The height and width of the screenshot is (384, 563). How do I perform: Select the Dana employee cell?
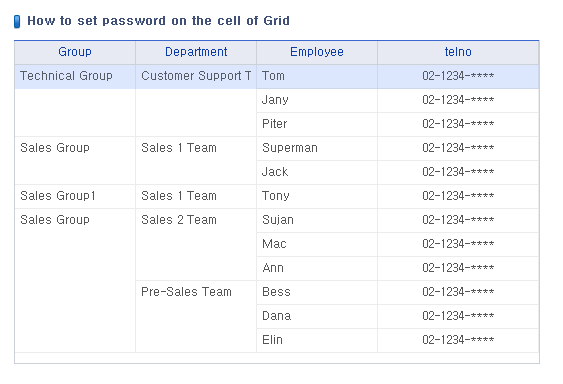tap(317, 316)
